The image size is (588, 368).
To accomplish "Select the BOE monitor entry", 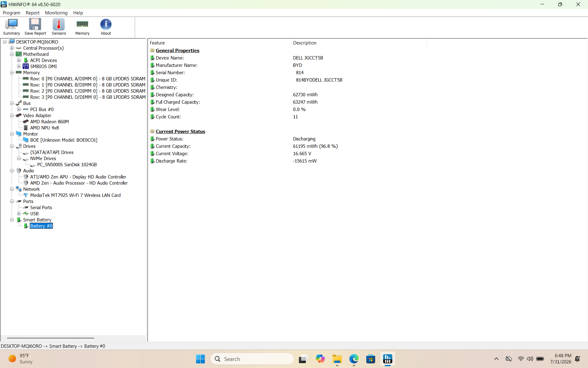I will point(64,140).
